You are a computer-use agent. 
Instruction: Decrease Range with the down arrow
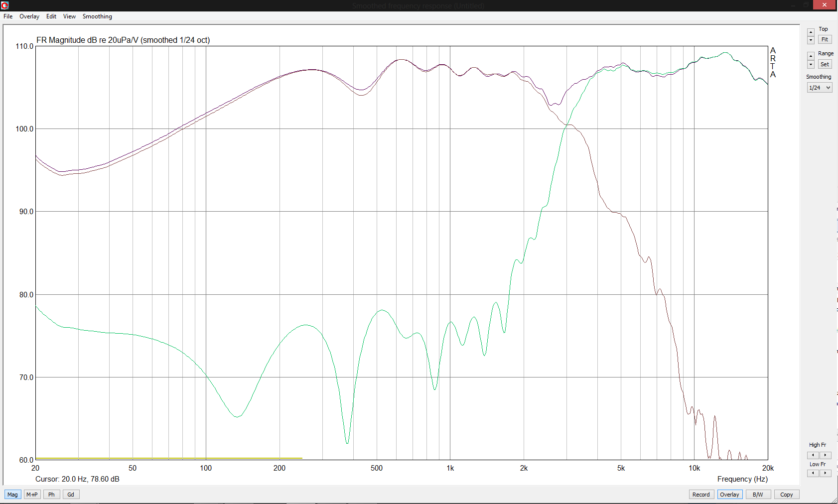click(811, 64)
